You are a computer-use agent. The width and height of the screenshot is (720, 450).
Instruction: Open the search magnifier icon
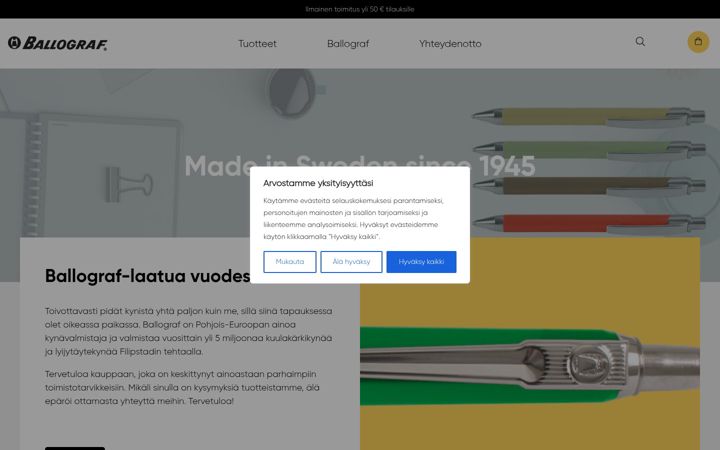pyautogui.click(x=640, y=42)
